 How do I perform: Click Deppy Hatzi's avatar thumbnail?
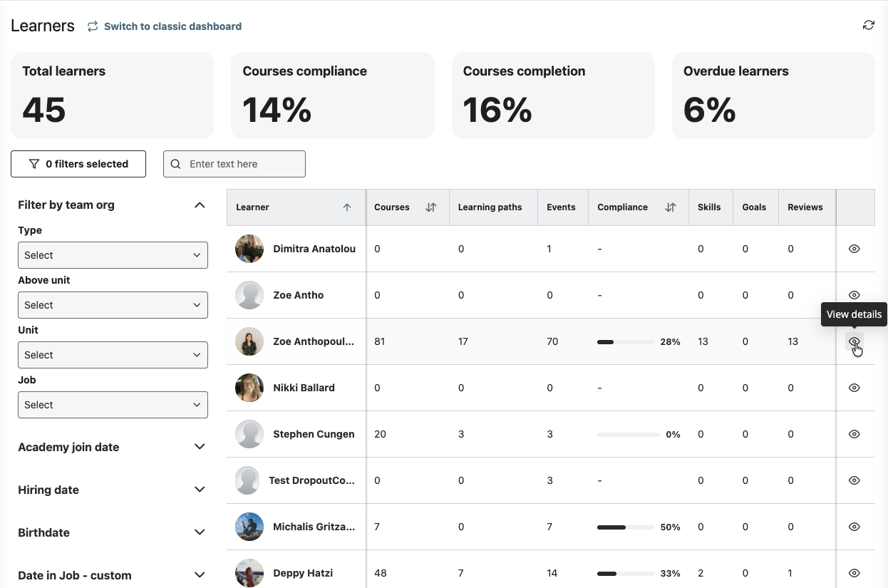(249, 572)
